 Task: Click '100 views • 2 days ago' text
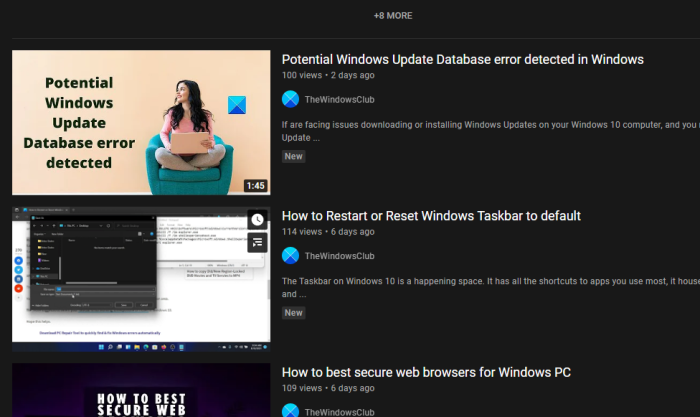pos(328,75)
